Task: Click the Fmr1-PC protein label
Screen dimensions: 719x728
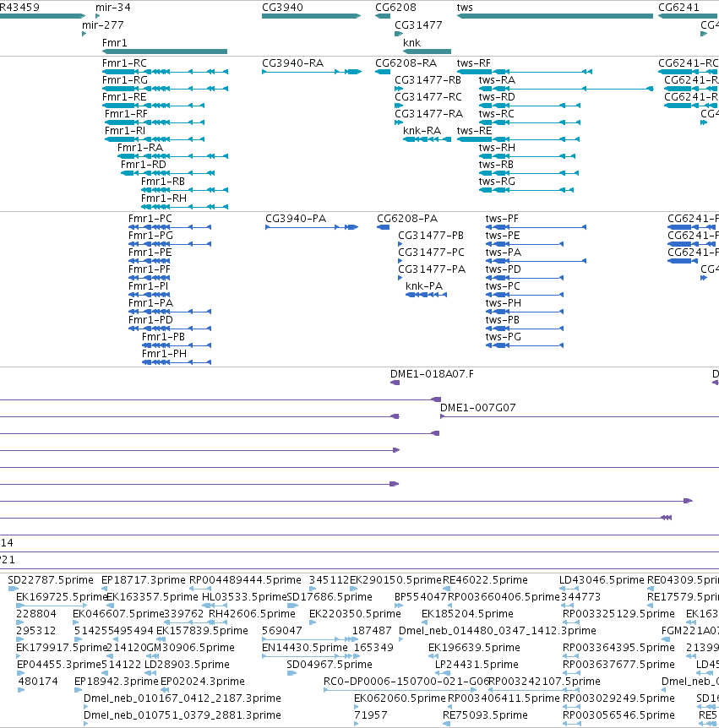Action: [150, 219]
